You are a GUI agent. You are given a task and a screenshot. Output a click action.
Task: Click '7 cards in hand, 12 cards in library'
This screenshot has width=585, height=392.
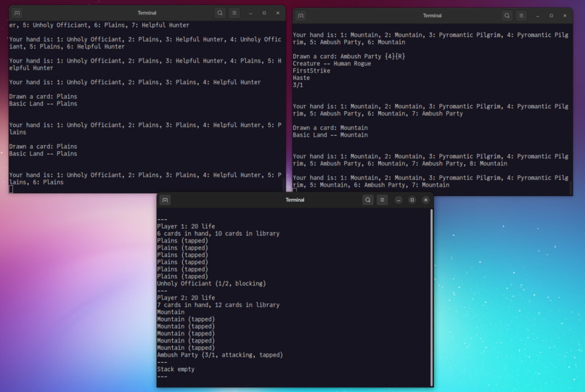(218, 305)
